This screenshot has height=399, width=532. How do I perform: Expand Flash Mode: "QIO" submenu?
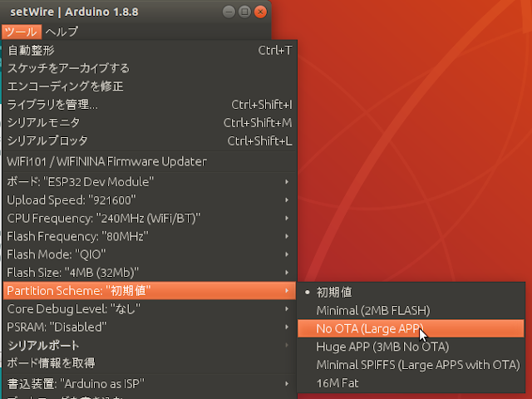coord(150,254)
